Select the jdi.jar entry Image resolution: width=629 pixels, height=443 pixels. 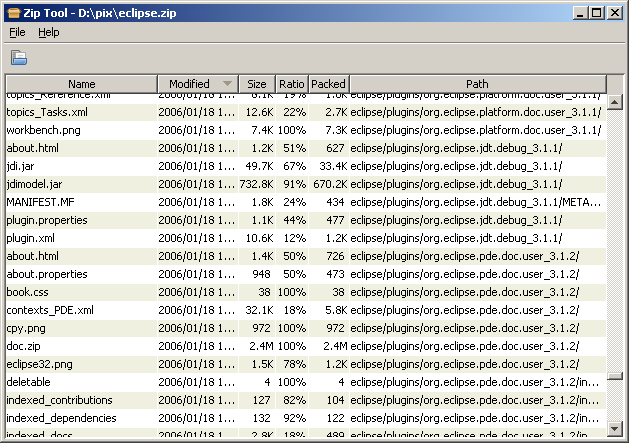pyautogui.click(x=306, y=166)
